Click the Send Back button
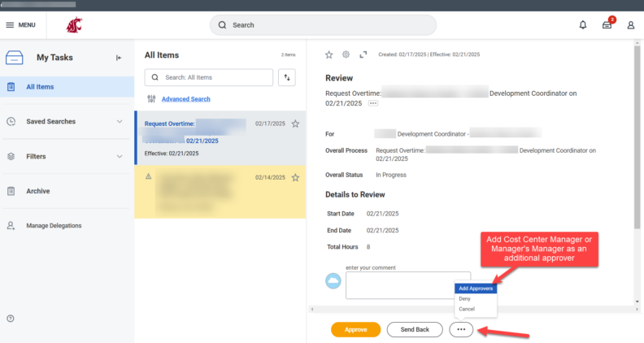The image size is (644, 343). 415,329
